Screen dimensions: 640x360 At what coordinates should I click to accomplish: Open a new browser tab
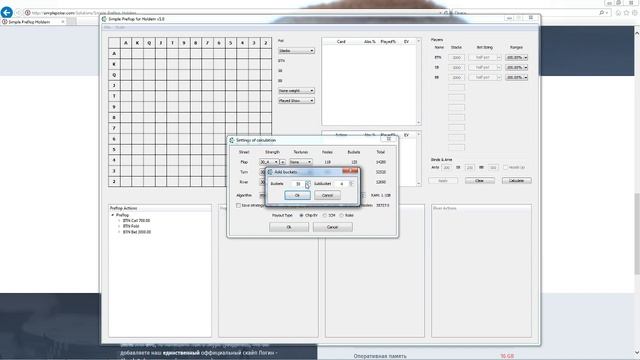pyautogui.click(x=71, y=22)
